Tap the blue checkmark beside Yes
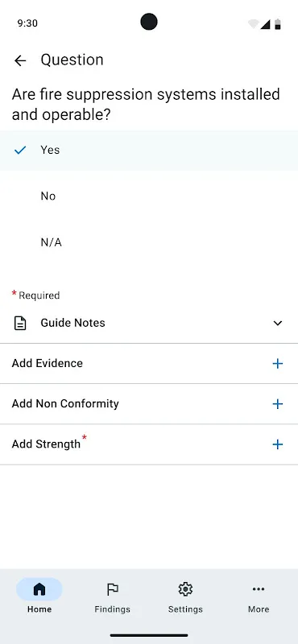 [20, 151]
